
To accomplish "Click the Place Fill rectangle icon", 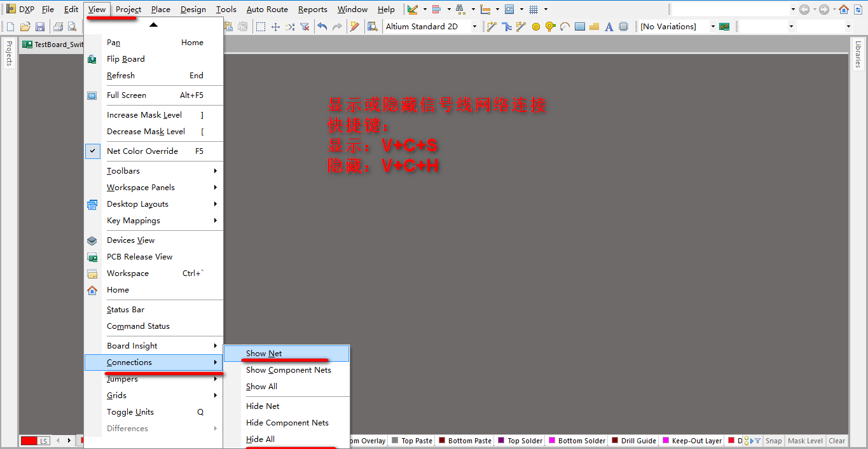I will tap(580, 27).
